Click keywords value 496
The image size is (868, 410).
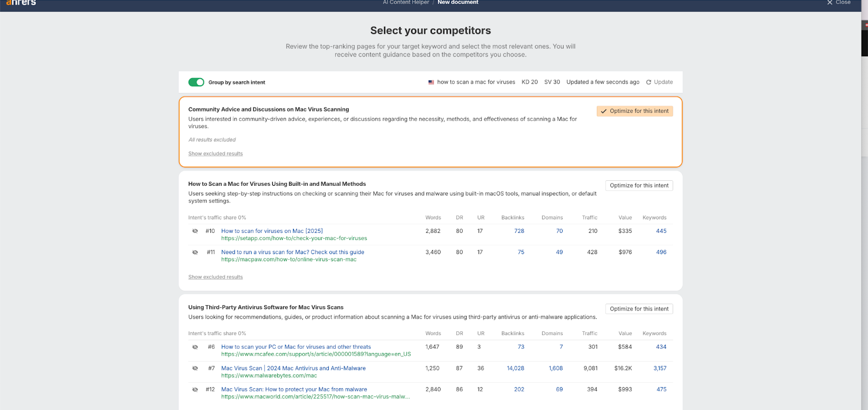click(x=661, y=252)
